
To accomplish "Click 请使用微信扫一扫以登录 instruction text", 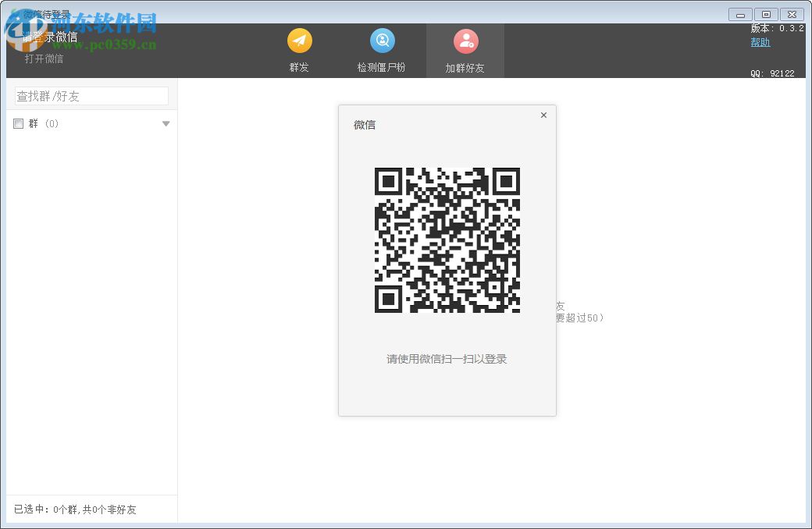I will coord(447,359).
